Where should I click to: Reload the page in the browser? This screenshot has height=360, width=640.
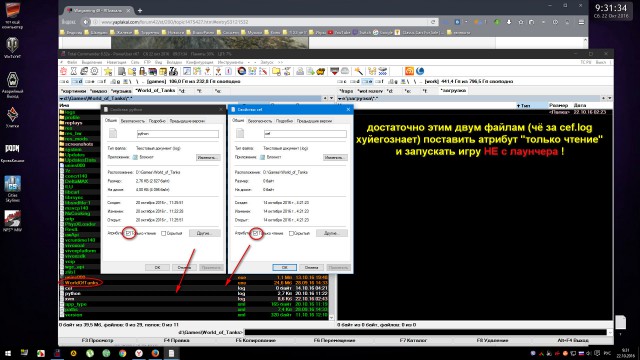click(433, 22)
